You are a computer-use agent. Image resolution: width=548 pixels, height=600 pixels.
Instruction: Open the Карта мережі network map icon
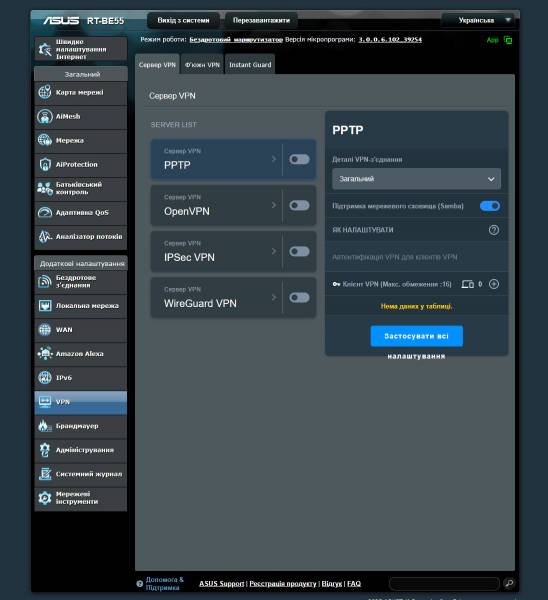45,92
